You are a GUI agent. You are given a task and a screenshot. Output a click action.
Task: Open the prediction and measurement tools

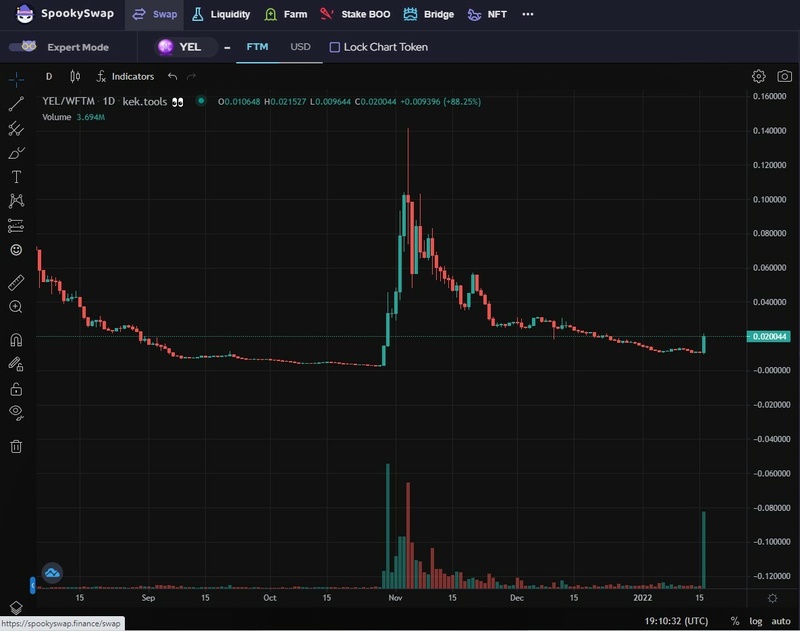click(x=16, y=225)
